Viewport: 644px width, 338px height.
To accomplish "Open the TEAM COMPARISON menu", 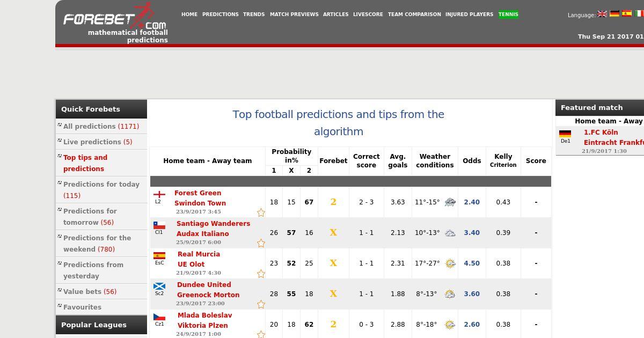I will pyautogui.click(x=414, y=14).
